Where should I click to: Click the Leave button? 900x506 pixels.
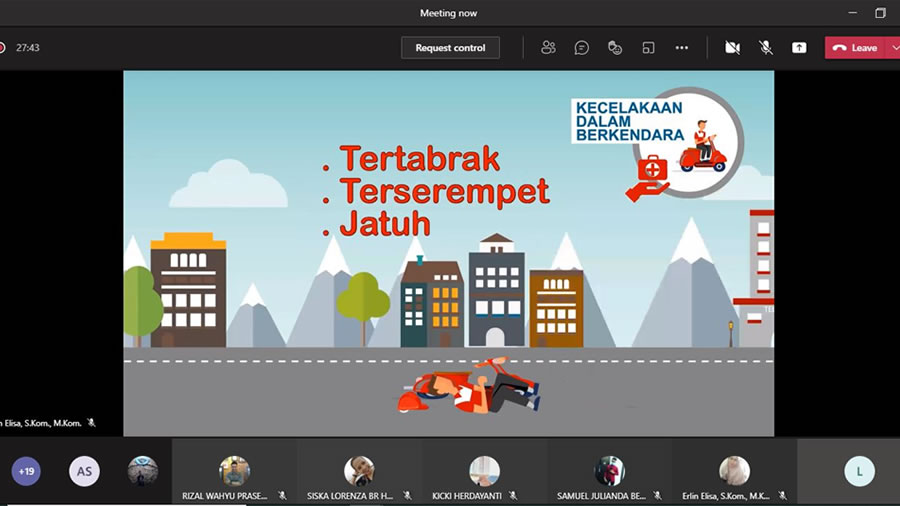(855, 47)
